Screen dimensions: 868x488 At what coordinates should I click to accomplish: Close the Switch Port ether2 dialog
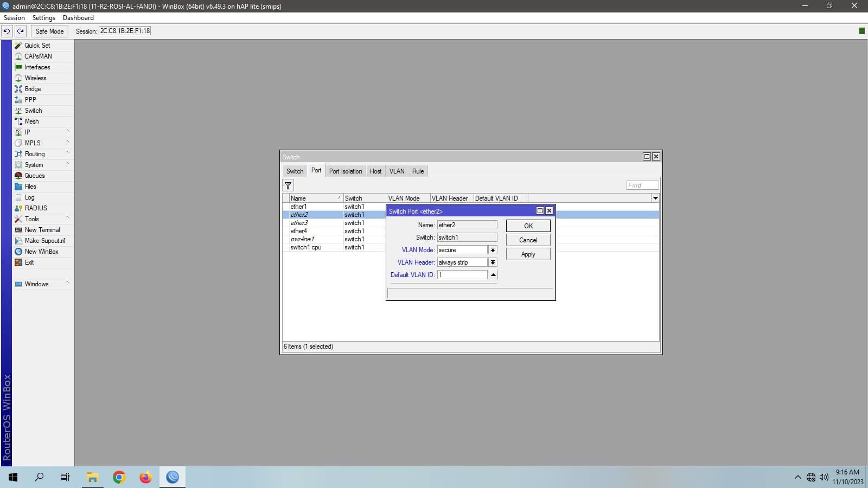click(549, 211)
